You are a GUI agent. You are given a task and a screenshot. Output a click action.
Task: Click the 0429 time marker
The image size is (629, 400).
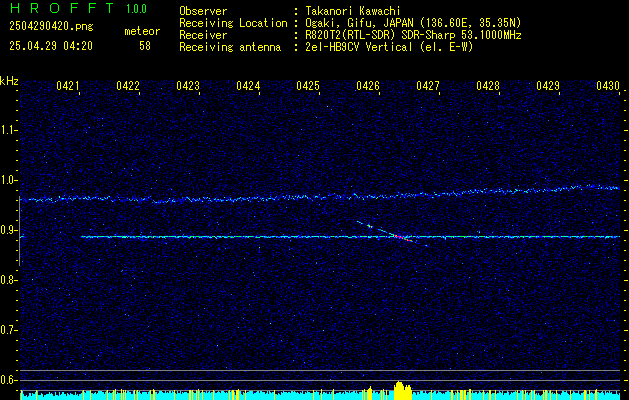point(548,86)
